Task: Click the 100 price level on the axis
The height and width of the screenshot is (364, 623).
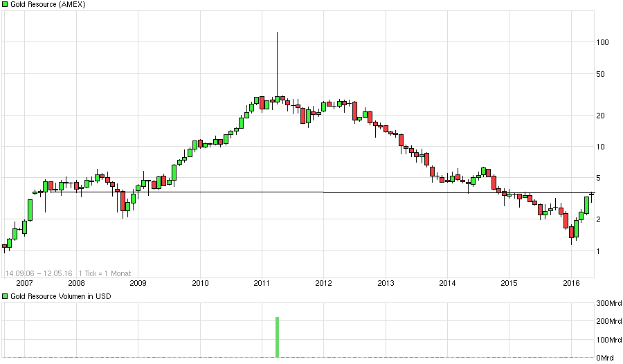Action: [x=602, y=42]
